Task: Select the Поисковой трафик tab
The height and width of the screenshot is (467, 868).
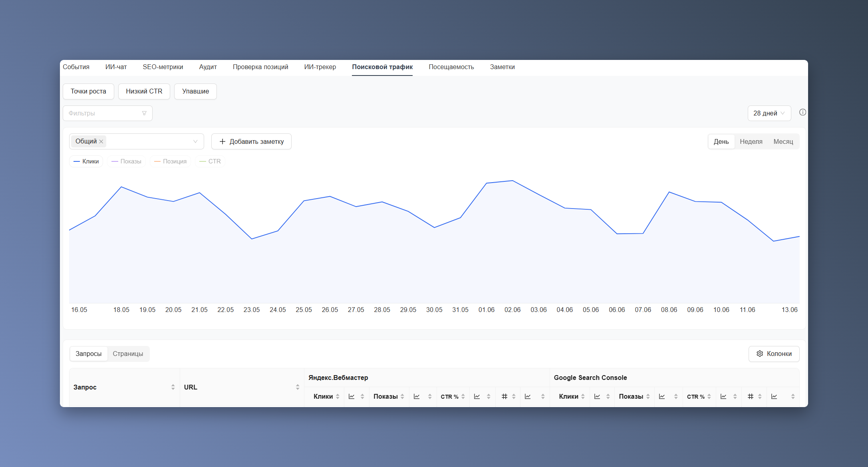Action: coord(382,67)
